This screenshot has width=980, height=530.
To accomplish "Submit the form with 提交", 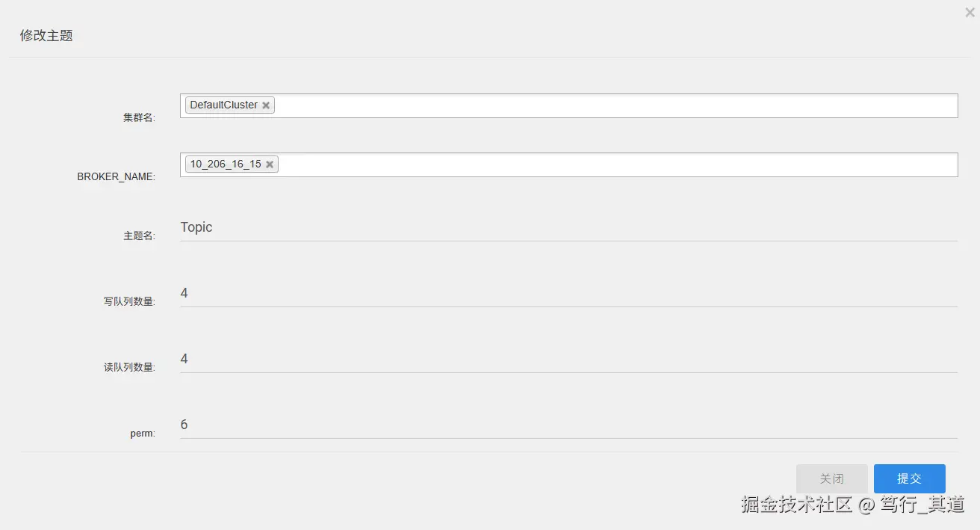I will pos(909,478).
